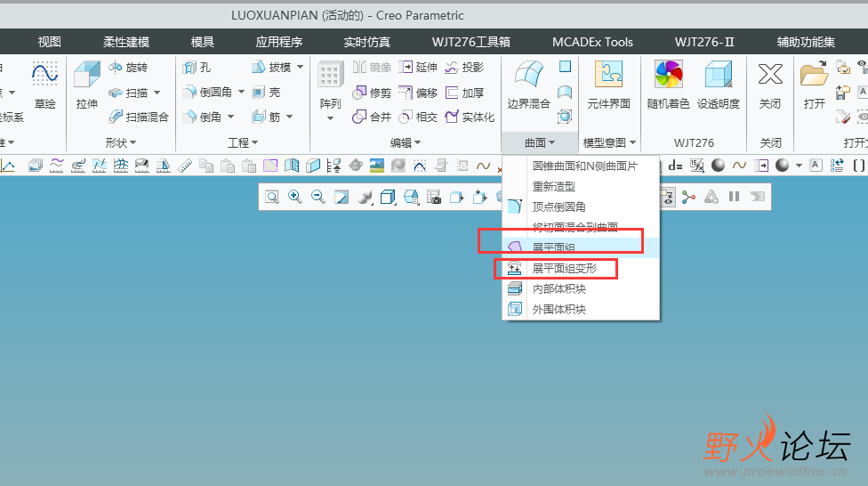Viewport: 868px width, 486px height.
Task: Choose 展平面组变形 menu entry
Action: 582,268
